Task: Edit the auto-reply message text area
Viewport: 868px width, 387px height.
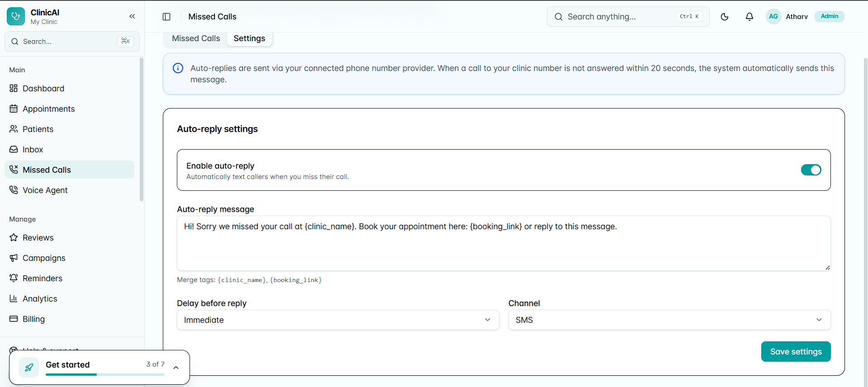Action: coord(503,243)
